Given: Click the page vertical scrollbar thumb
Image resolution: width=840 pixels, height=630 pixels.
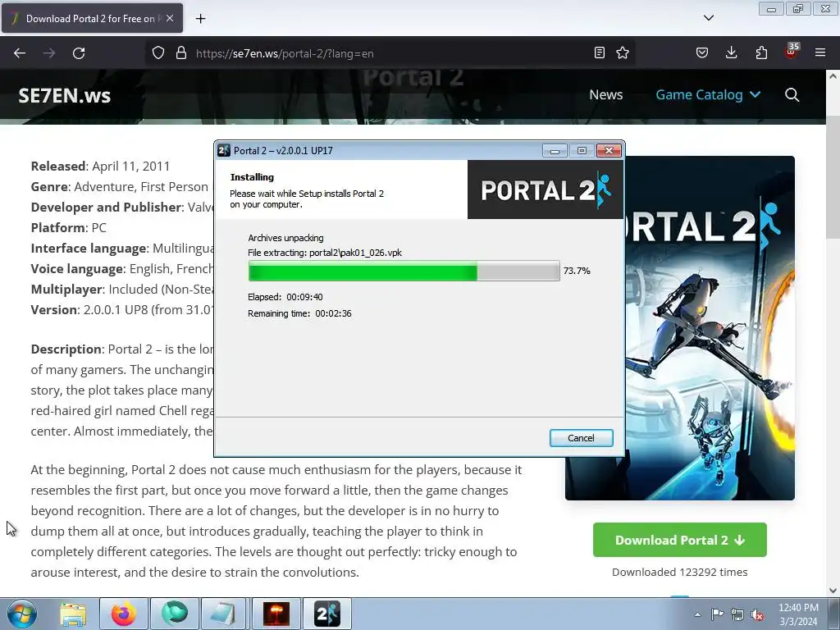Looking at the screenshot, I should (x=833, y=177).
